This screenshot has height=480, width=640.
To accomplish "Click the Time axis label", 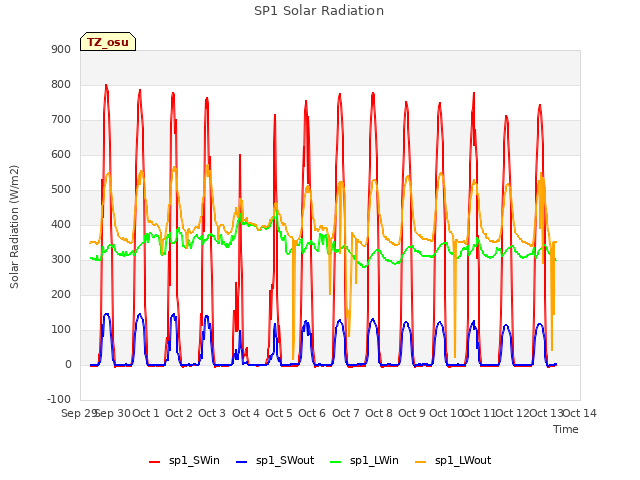I will click(x=566, y=429).
